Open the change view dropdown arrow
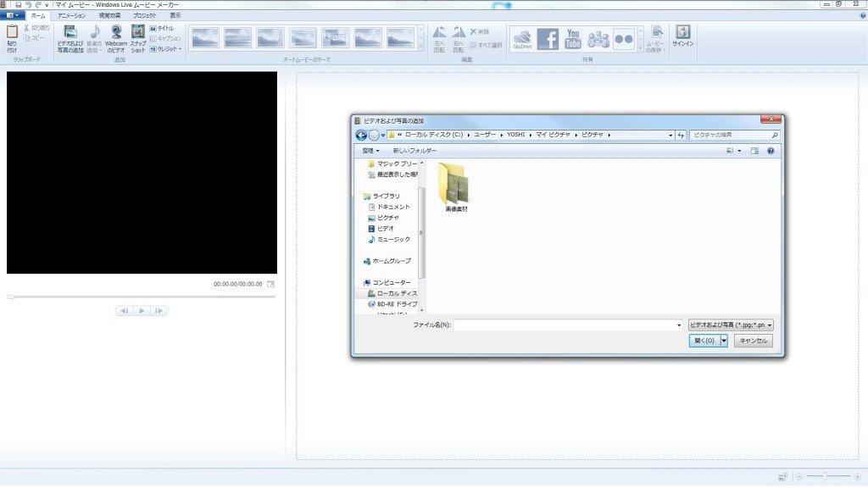This screenshot has width=868, height=488. [739, 151]
